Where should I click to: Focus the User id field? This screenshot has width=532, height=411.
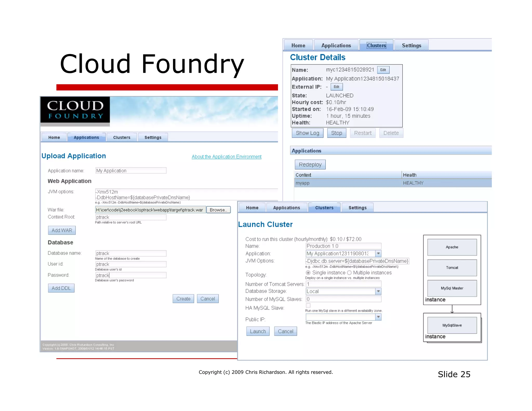click(x=131, y=264)
